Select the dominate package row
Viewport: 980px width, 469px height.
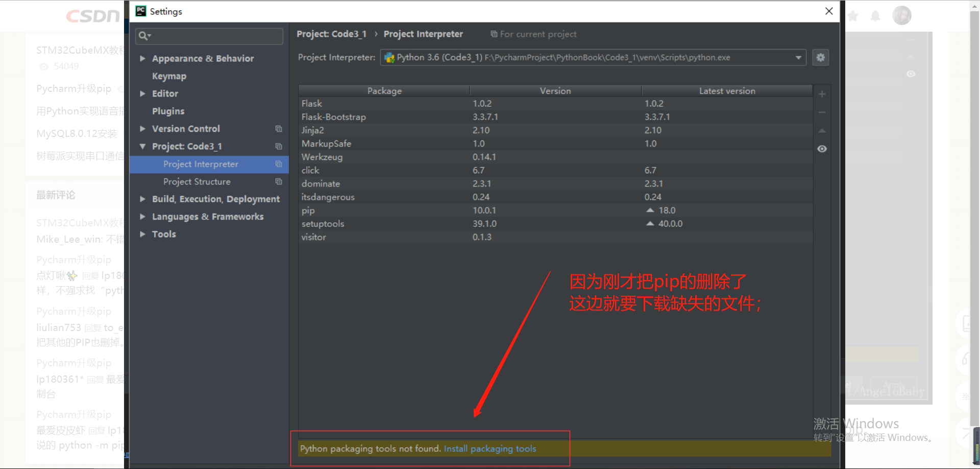click(555, 183)
